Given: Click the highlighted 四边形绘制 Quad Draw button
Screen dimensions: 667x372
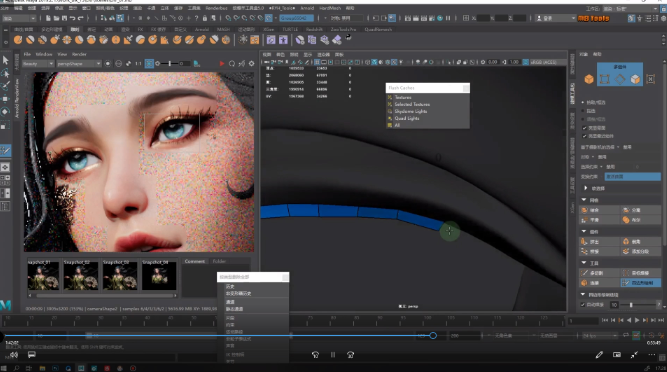Looking at the screenshot, I should (x=641, y=283).
